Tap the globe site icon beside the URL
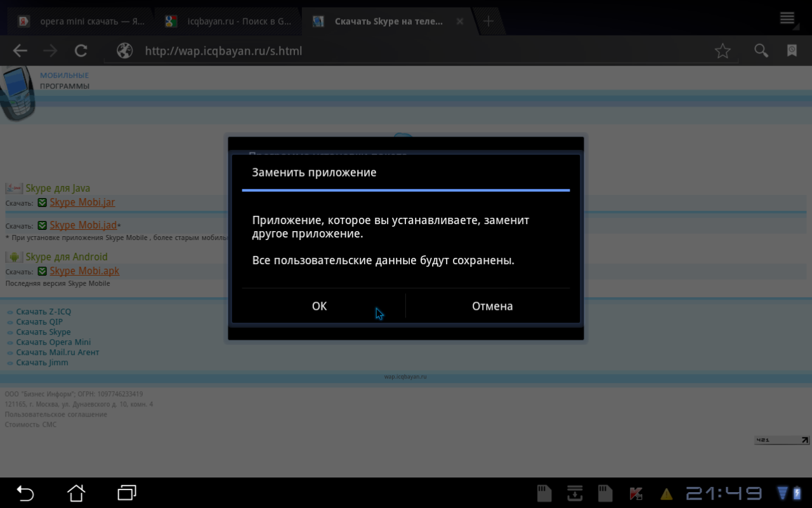812x508 pixels. (x=125, y=51)
